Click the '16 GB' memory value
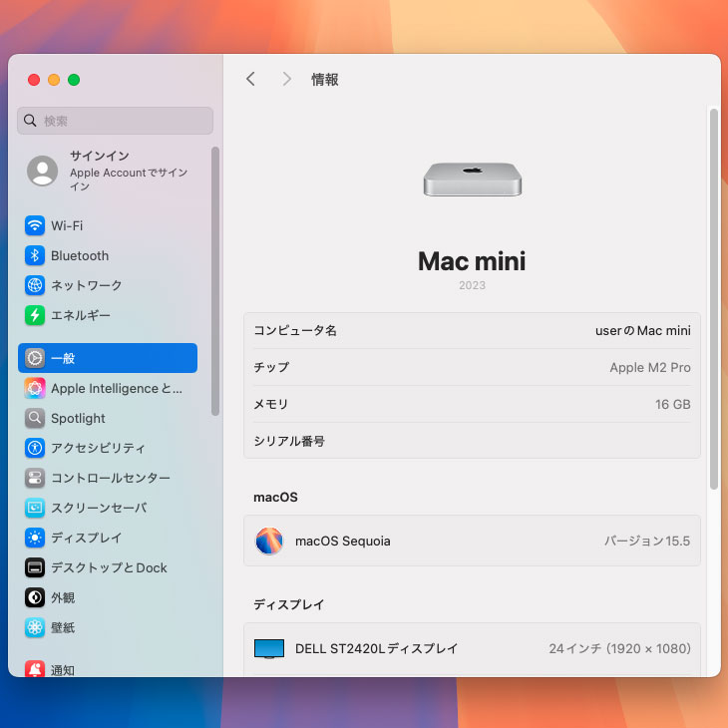 pos(673,405)
